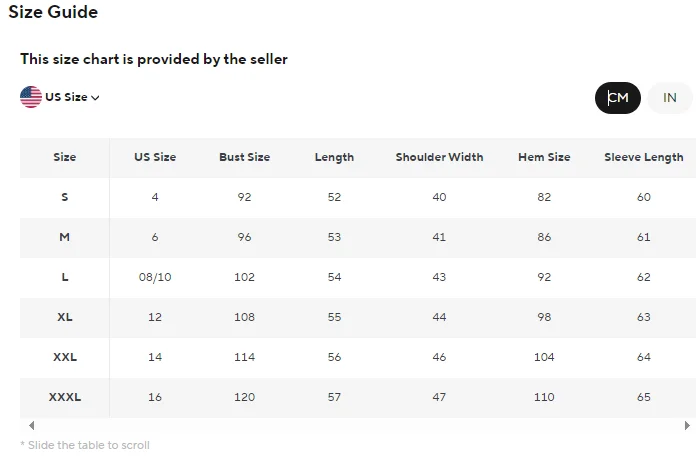Click the horizontal table scrollbar track
Viewport: 696px width, 461px height.
pyautogui.click(x=358, y=426)
